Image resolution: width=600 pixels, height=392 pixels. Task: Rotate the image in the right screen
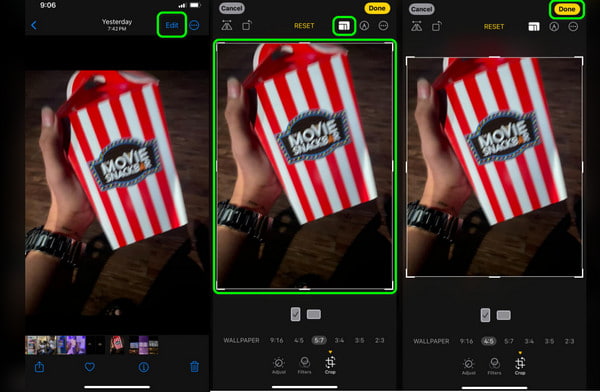point(437,26)
